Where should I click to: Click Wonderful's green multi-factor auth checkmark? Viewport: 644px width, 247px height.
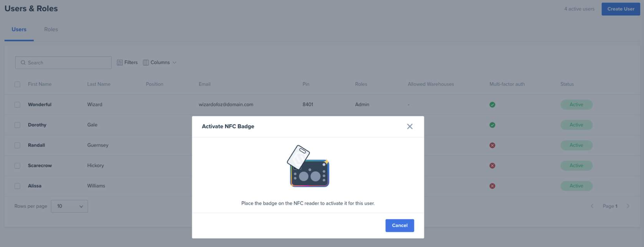pyautogui.click(x=492, y=105)
